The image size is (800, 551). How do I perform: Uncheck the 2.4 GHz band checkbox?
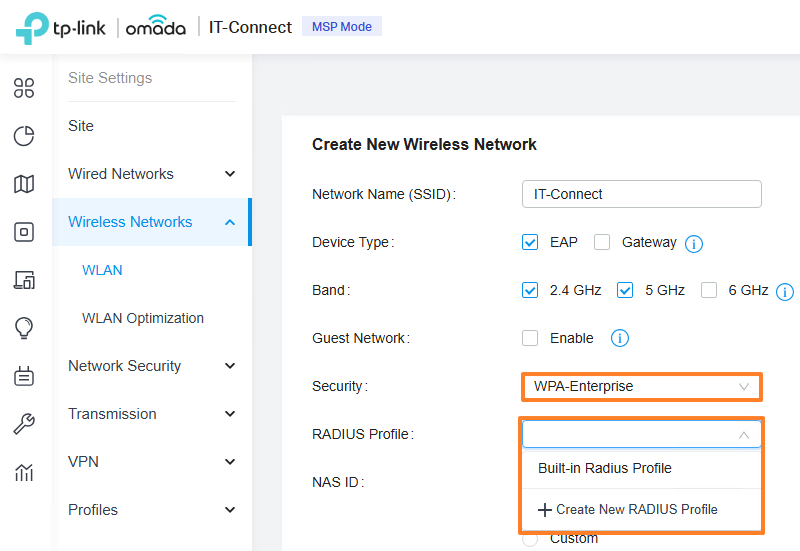530,290
